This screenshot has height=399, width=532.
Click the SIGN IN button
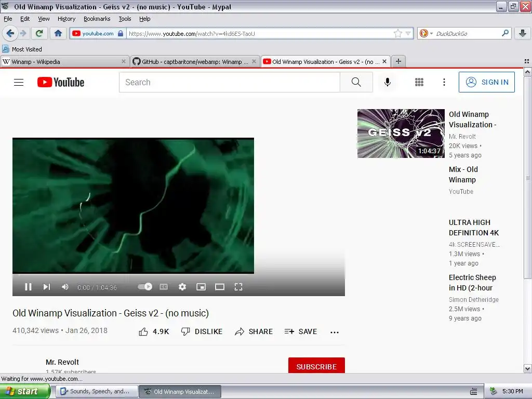tap(486, 82)
